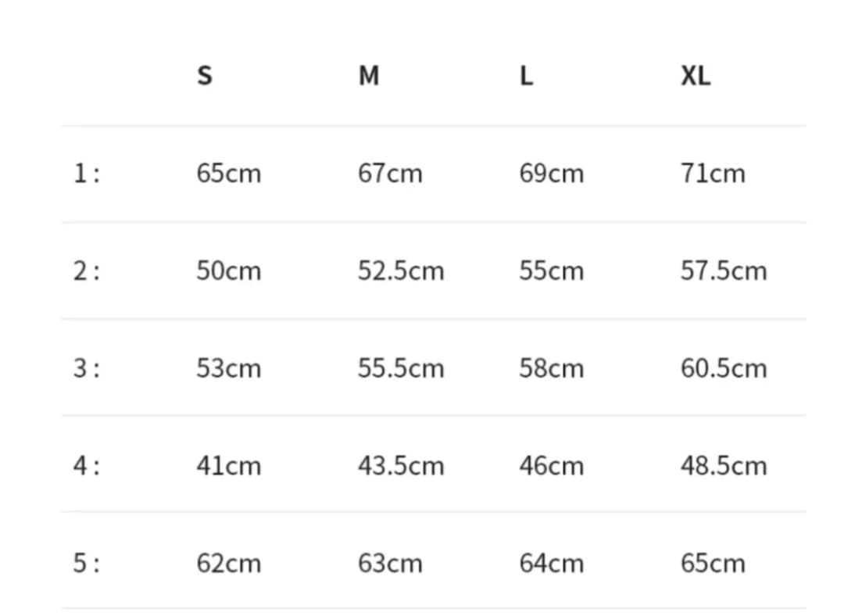Click the 52.5cm cell
Image resolution: width=844 pixels, height=616 pixels.
pos(401,270)
